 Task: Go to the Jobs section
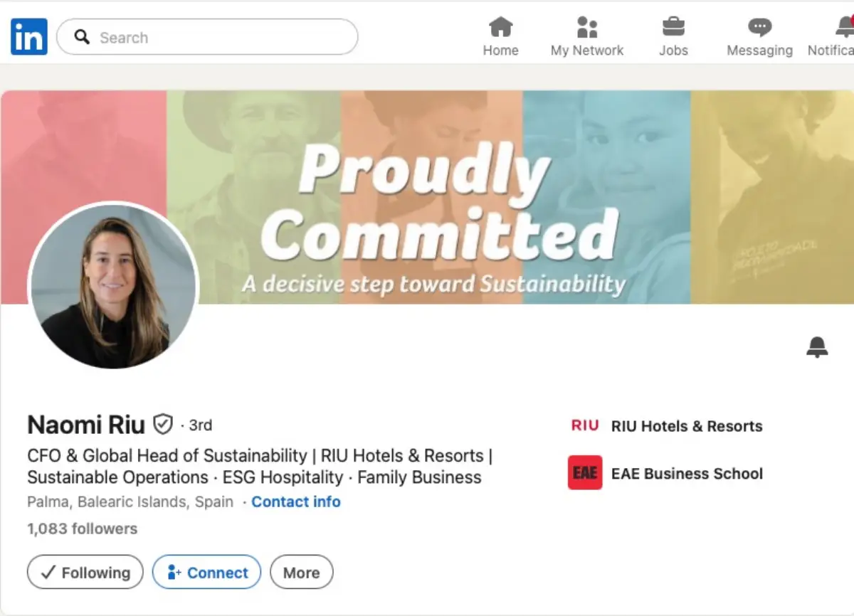(x=673, y=37)
